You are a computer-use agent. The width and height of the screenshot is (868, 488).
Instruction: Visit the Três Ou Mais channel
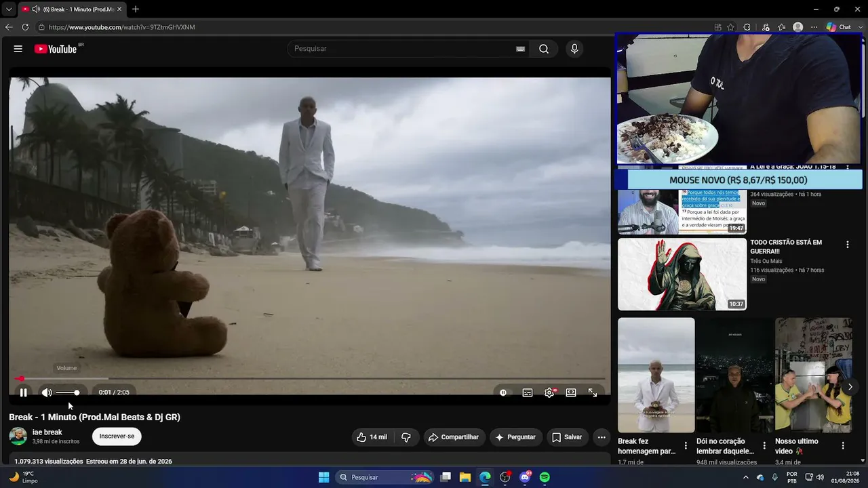coord(766,261)
